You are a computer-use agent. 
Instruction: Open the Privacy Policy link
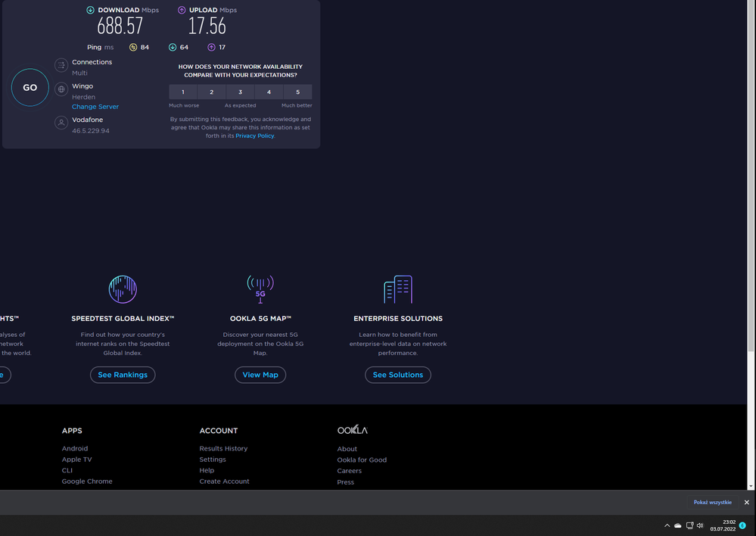coord(254,136)
